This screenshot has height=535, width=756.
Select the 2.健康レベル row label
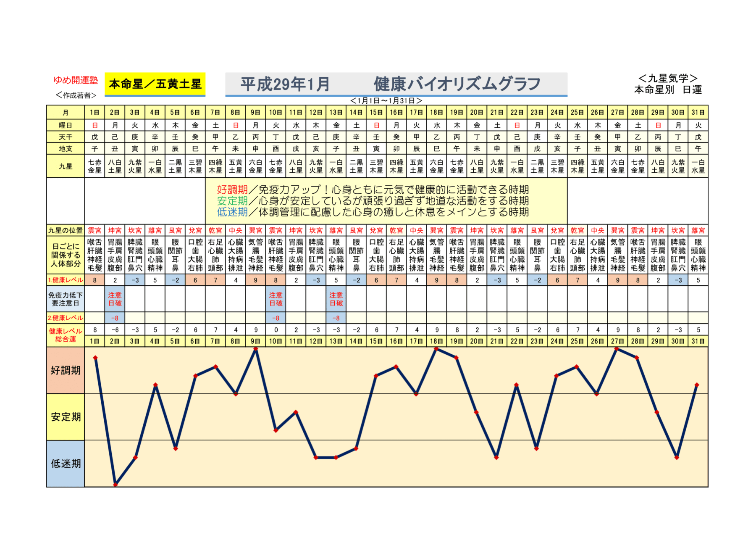pyautogui.click(x=66, y=318)
